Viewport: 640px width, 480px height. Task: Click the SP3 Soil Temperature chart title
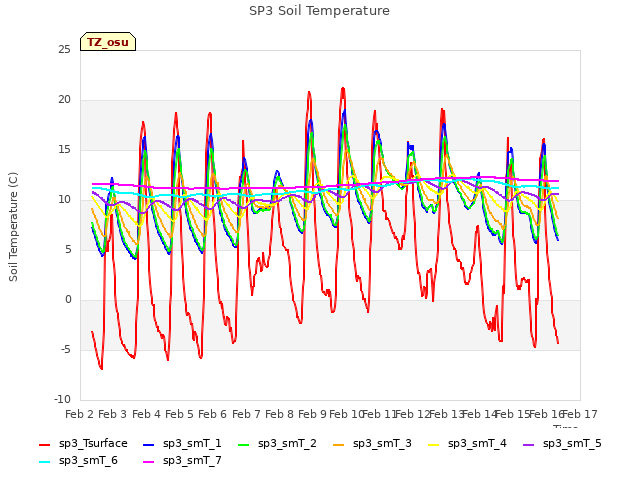pyautogui.click(x=320, y=11)
